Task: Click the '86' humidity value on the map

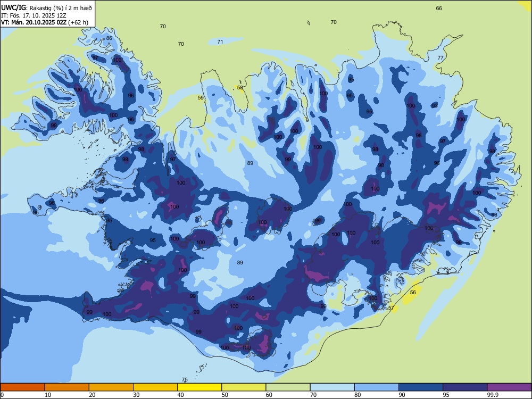Action: [109, 38]
